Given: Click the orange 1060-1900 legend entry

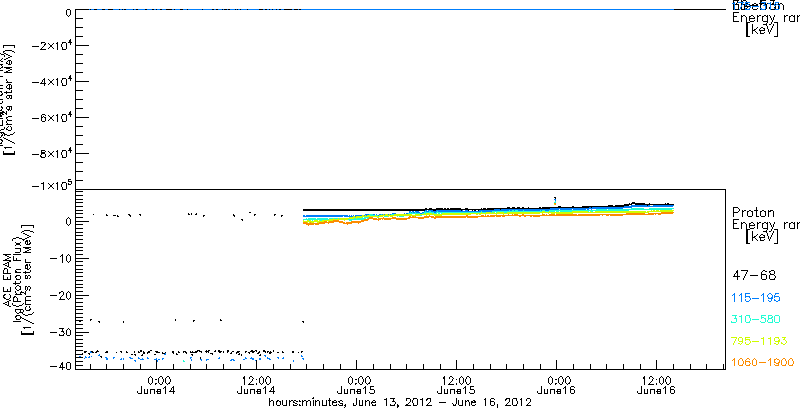Looking at the screenshot, I should 763,363.
